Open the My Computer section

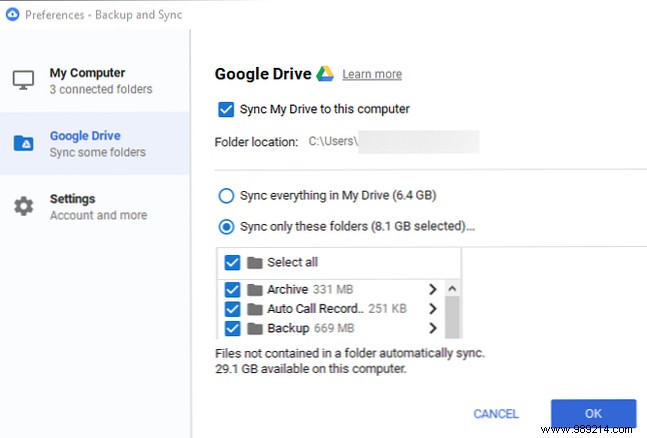[95, 80]
